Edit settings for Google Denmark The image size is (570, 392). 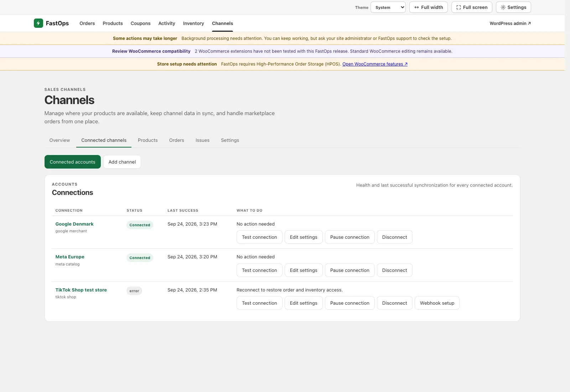coord(304,237)
